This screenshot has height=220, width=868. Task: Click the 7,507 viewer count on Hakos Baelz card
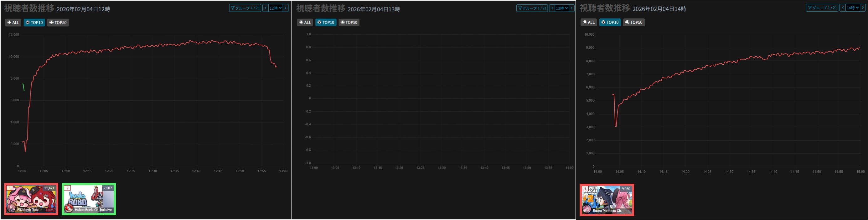pos(108,188)
